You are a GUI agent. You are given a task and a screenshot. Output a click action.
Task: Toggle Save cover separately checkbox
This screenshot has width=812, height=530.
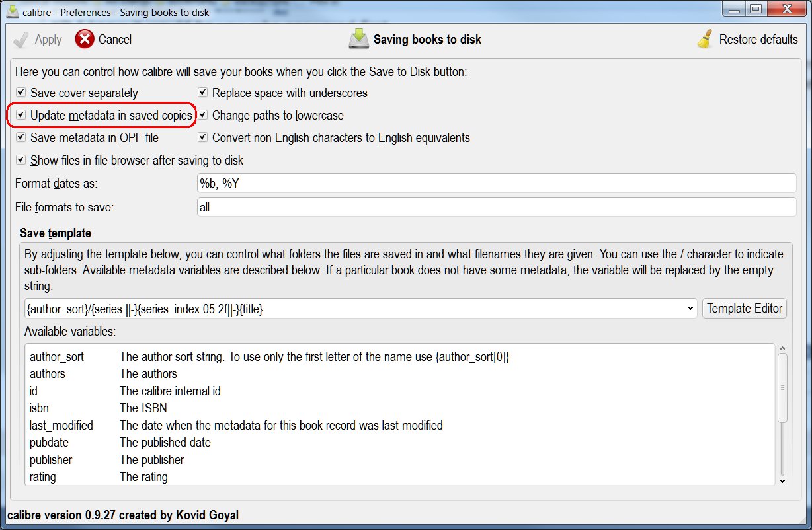pyautogui.click(x=21, y=93)
